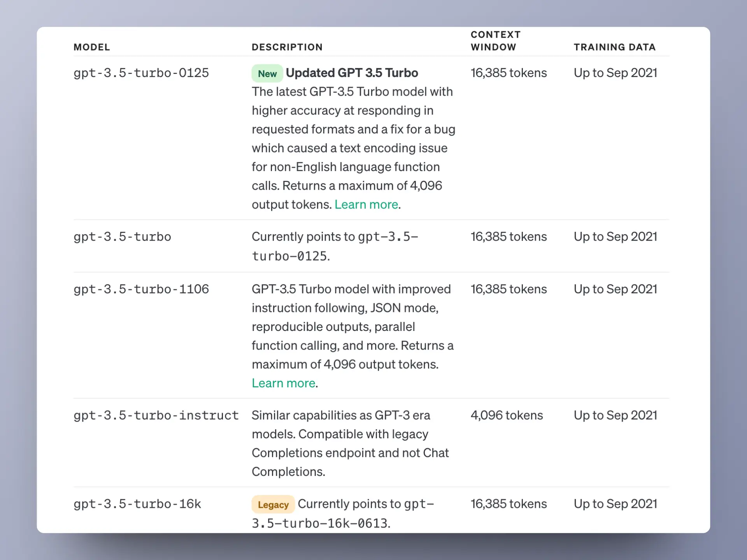Click the MODEL column header
The image size is (747, 560).
[92, 47]
